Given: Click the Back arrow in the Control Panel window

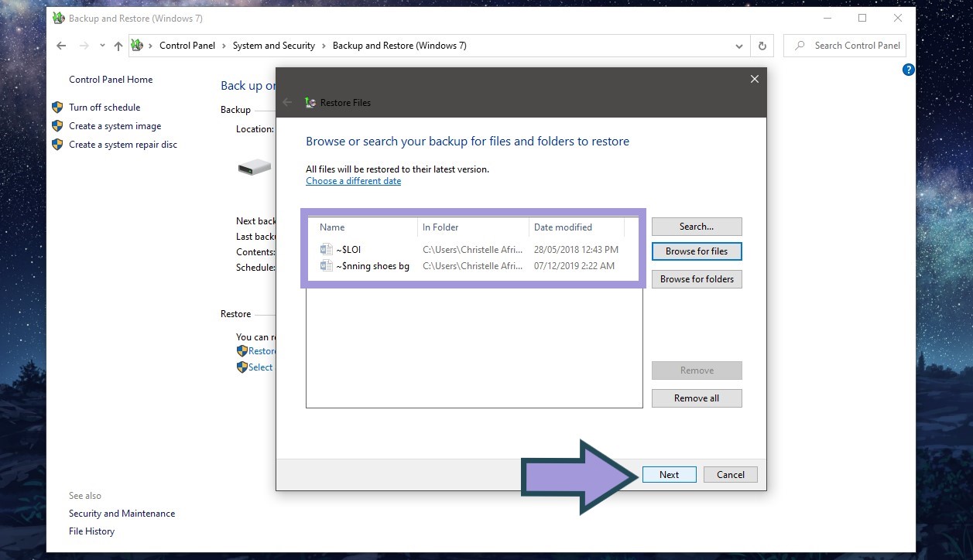Looking at the screenshot, I should point(62,46).
